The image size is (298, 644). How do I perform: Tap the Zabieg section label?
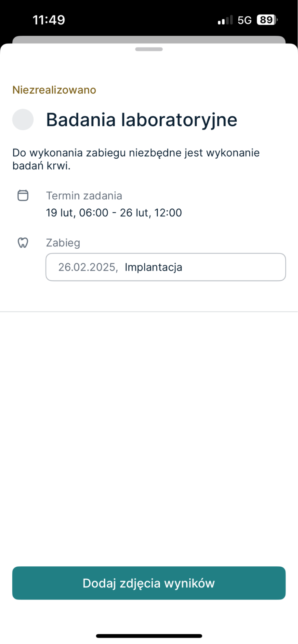[63, 243]
